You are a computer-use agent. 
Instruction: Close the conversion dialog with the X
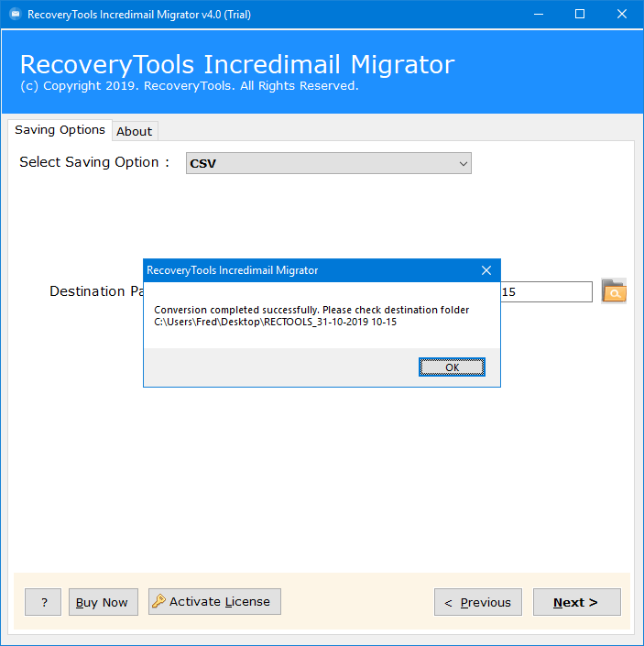coord(486,270)
